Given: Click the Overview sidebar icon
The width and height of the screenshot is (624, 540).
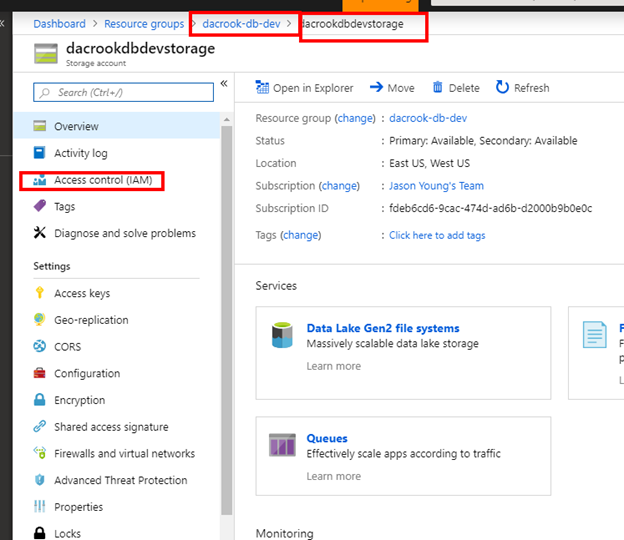Looking at the screenshot, I should (39, 126).
